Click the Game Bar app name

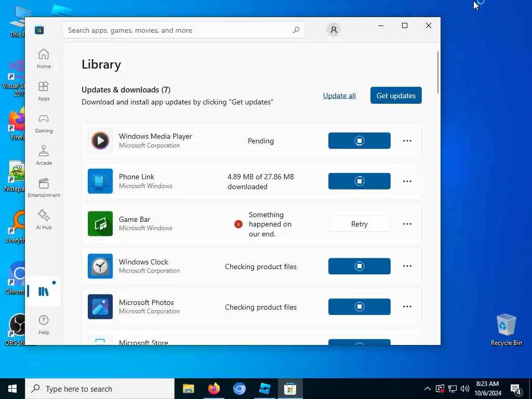(x=135, y=219)
